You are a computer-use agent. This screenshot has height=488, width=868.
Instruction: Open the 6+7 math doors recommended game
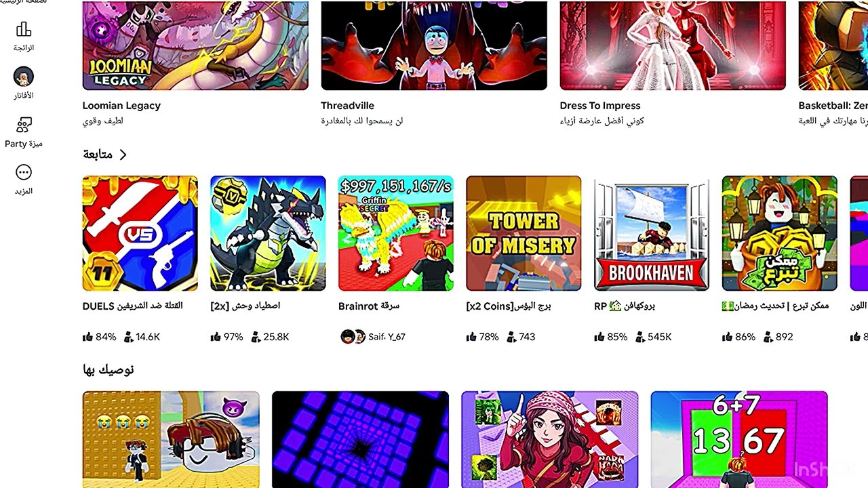739,439
